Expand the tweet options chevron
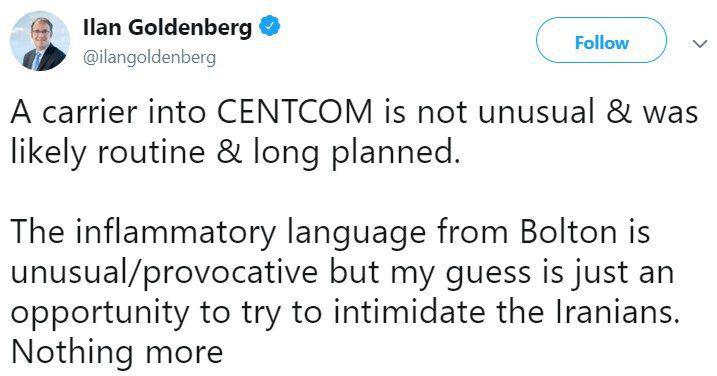This screenshot has height=376, width=717. coord(700,44)
